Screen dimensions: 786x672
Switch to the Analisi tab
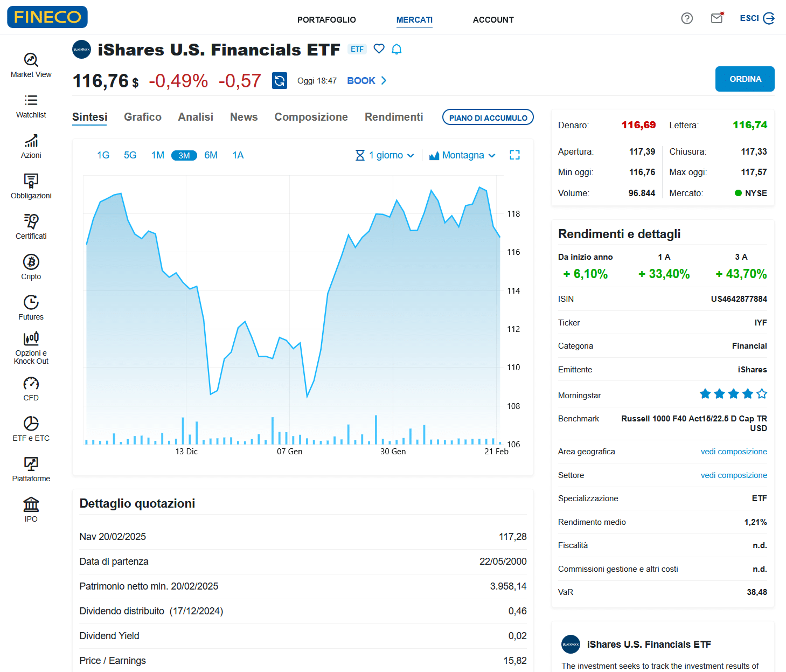(196, 117)
